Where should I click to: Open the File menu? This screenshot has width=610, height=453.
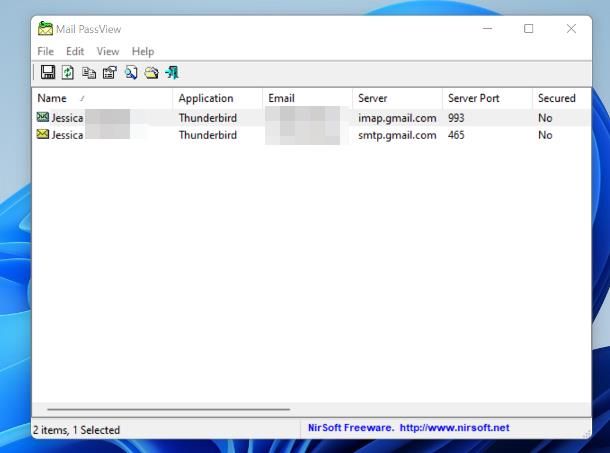tap(46, 51)
